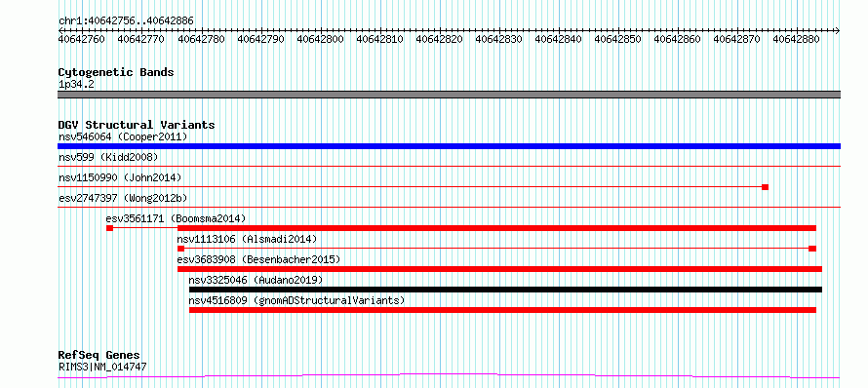868x388 pixels.
Task: Click ruler position 40642810
Action: [x=379, y=39]
